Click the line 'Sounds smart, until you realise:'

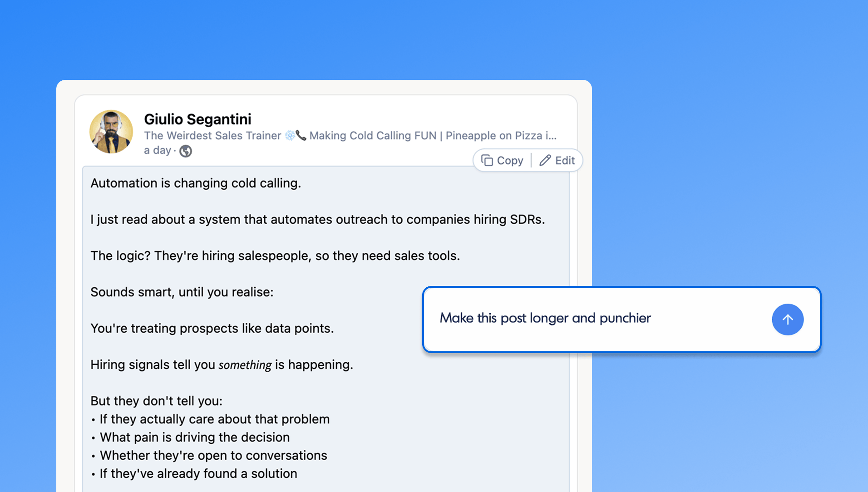(x=182, y=292)
